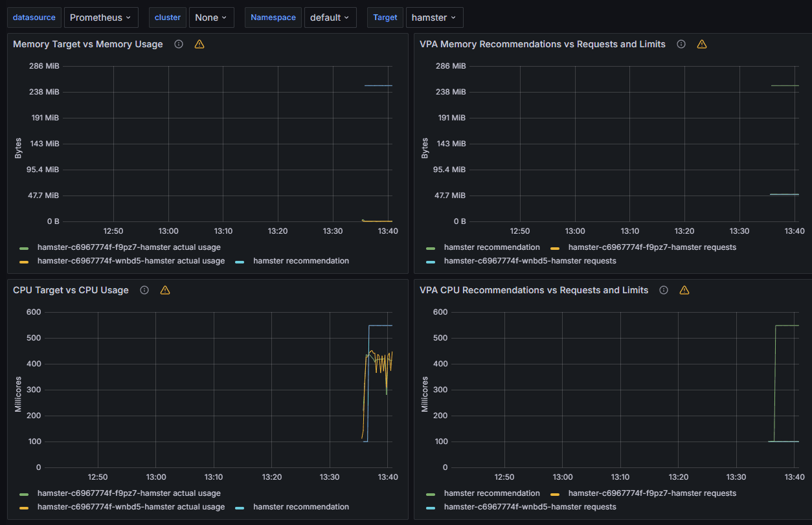Click info icon on Memory Target vs Memory Usage panel

click(179, 44)
